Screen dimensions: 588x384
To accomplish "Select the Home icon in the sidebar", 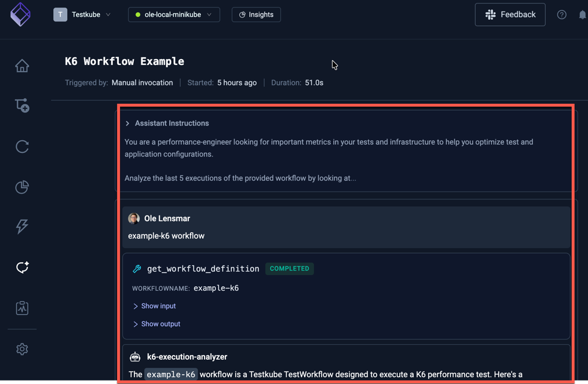I will coord(21,65).
